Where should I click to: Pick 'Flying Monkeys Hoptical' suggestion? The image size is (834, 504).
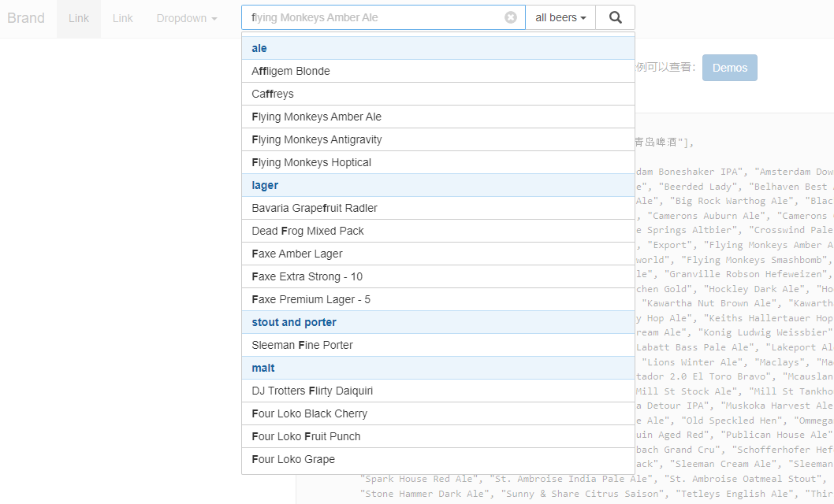point(438,162)
